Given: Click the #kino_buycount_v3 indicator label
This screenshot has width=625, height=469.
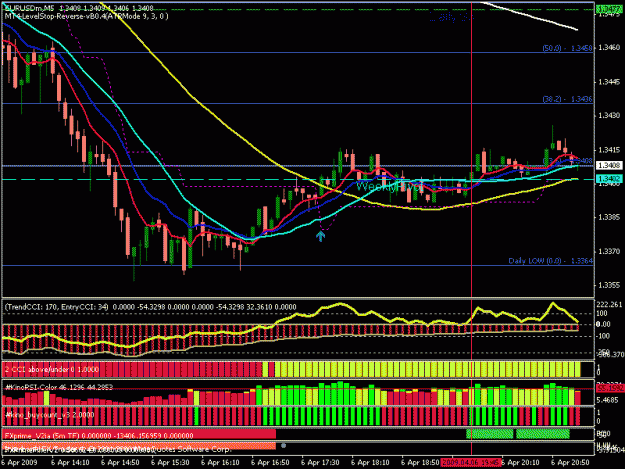Looking at the screenshot, I should pos(50,415).
